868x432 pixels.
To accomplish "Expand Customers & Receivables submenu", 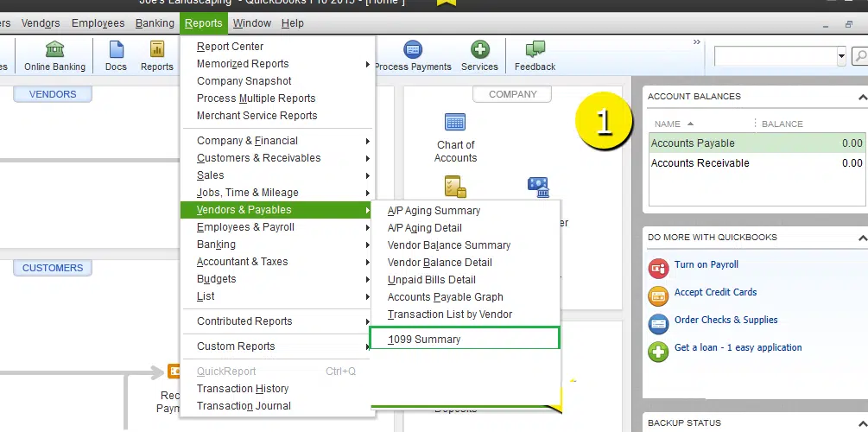I will click(x=277, y=158).
